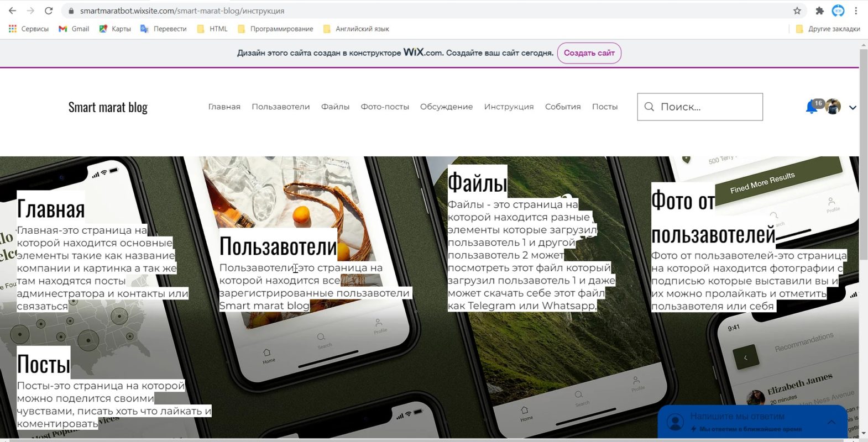Open the Перевести bookmark
Viewport: 868px width, 442px height.
163,29
